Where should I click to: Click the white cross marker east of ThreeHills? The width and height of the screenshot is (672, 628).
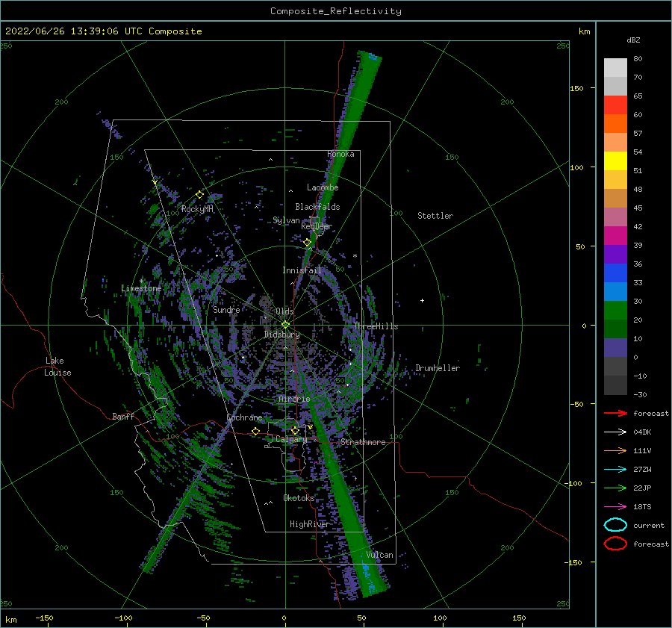[x=422, y=300]
